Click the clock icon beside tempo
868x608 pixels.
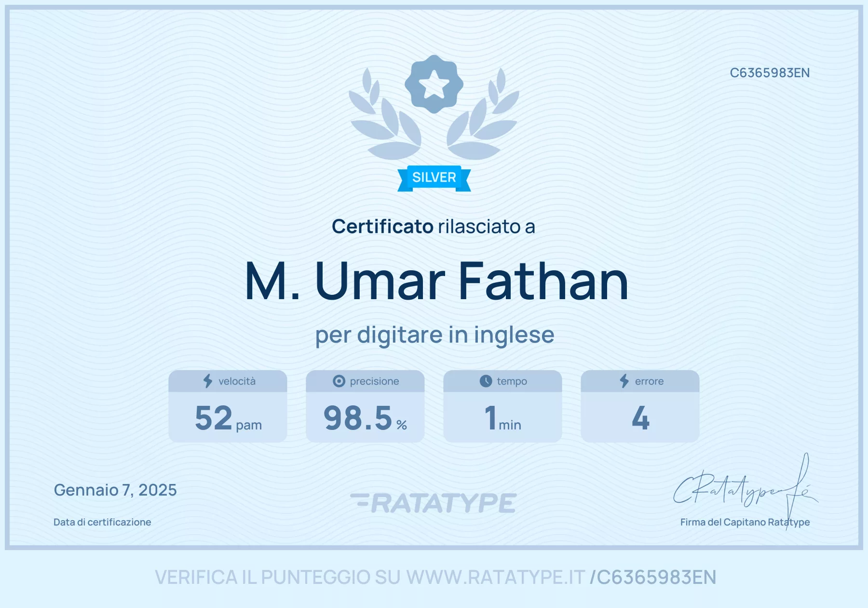486,381
